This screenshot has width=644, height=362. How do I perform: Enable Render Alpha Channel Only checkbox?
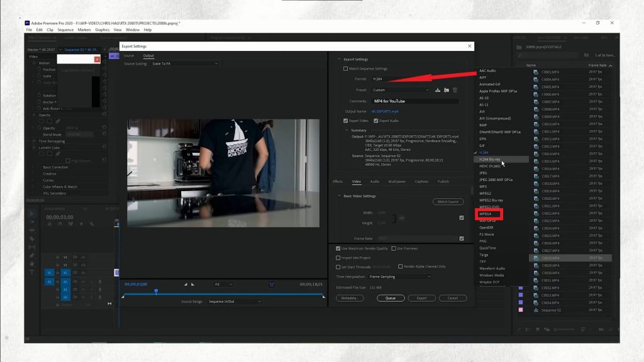coord(401,266)
